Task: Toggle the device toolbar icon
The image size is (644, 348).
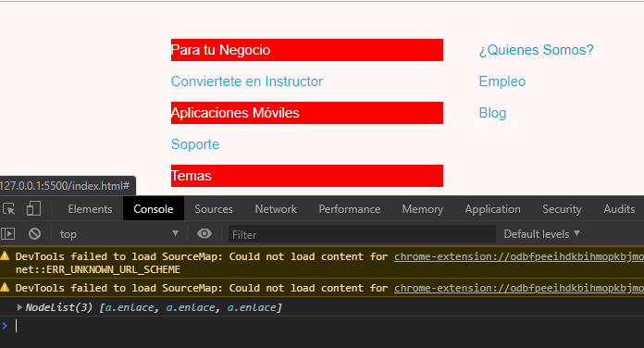Action: click(x=33, y=209)
